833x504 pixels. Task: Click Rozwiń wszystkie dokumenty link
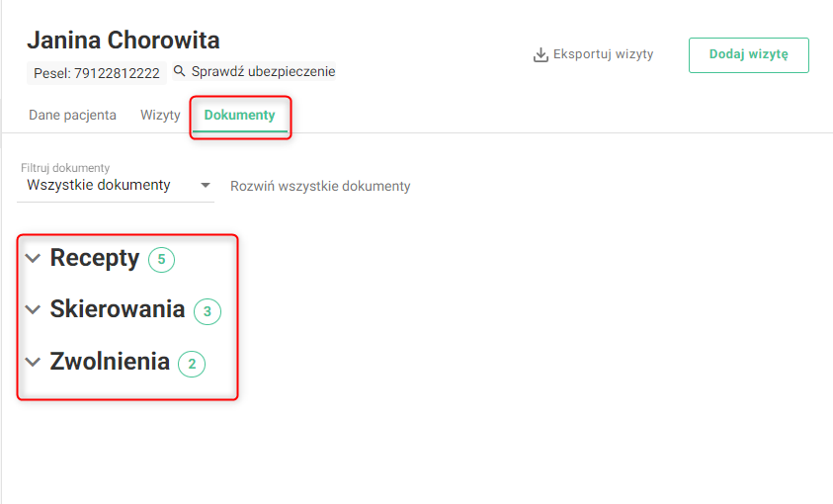pos(320,187)
